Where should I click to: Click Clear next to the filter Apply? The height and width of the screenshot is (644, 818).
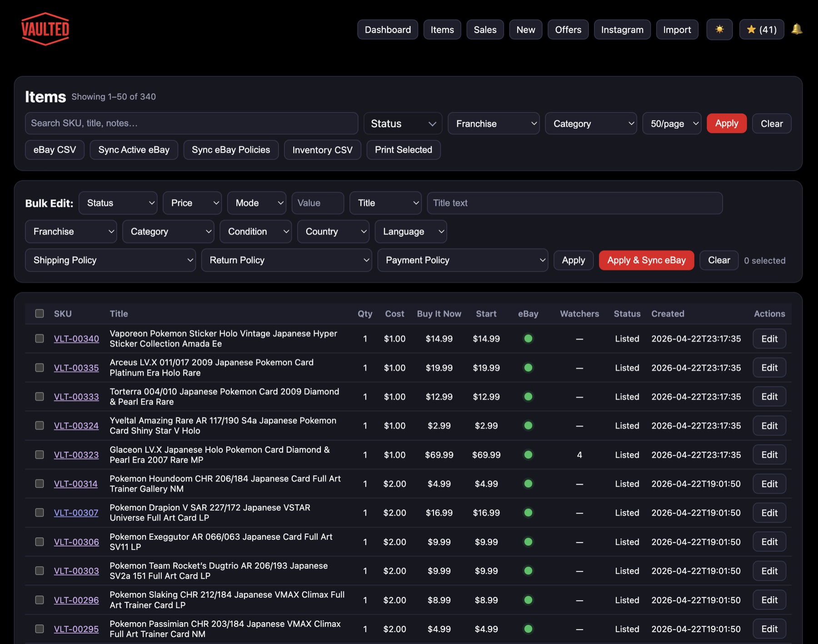[772, 124]
